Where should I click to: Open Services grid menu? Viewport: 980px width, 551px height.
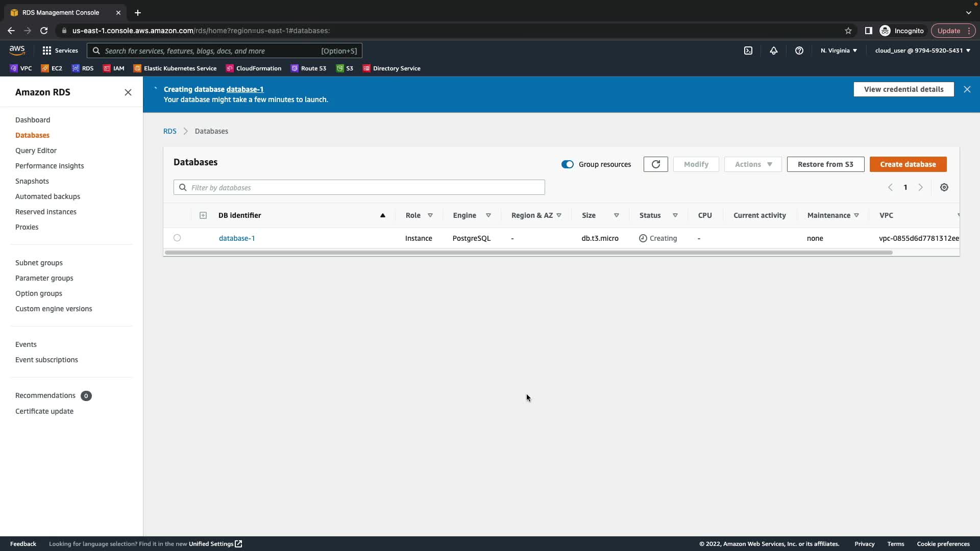point(60,51)
